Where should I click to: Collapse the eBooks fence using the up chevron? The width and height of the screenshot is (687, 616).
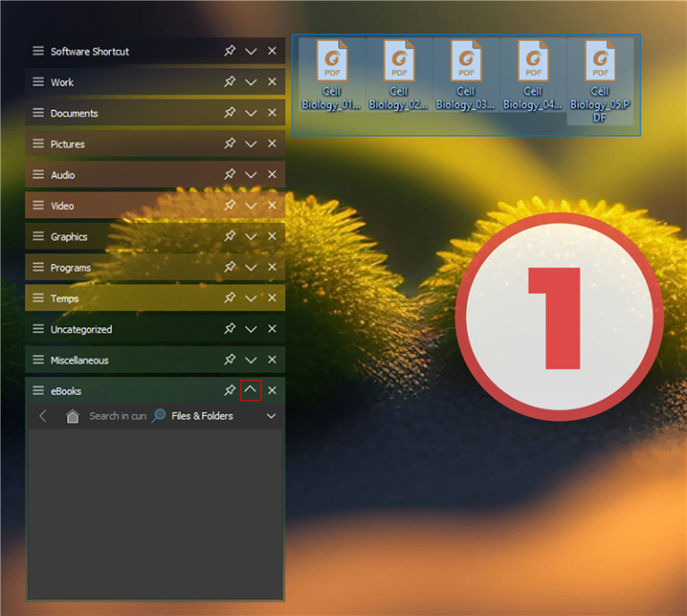[250, 390]
